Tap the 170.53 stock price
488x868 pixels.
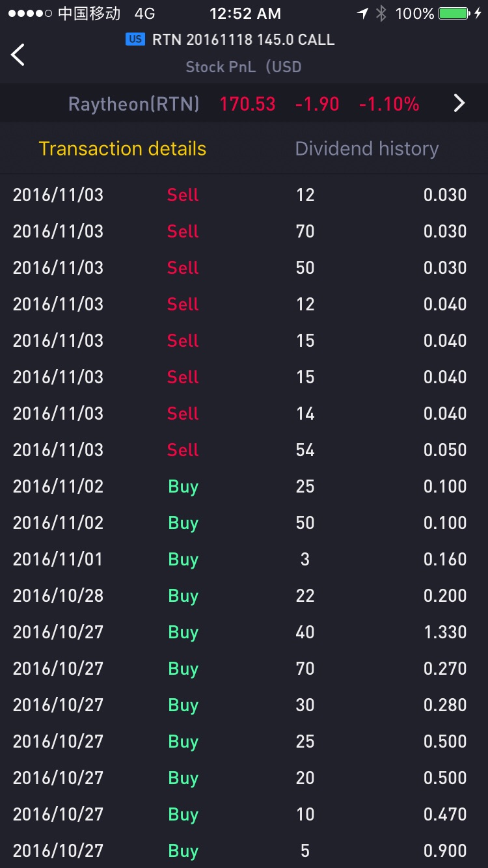point(247,103)
